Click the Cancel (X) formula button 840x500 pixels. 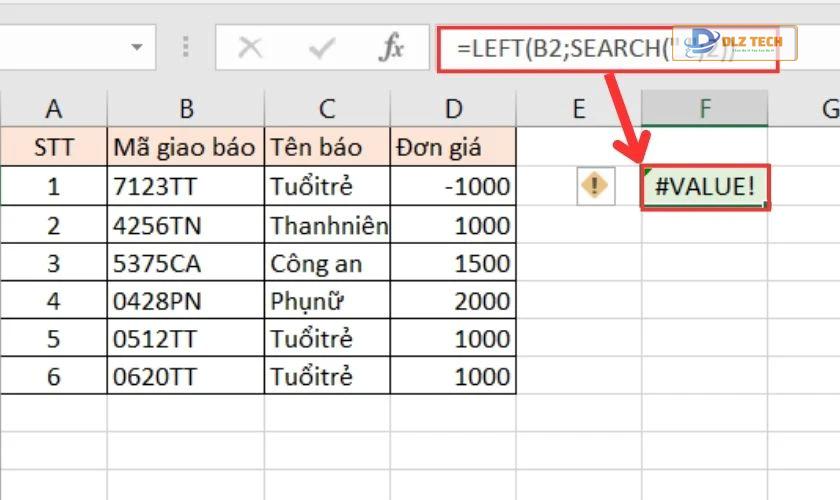point(250,48)
